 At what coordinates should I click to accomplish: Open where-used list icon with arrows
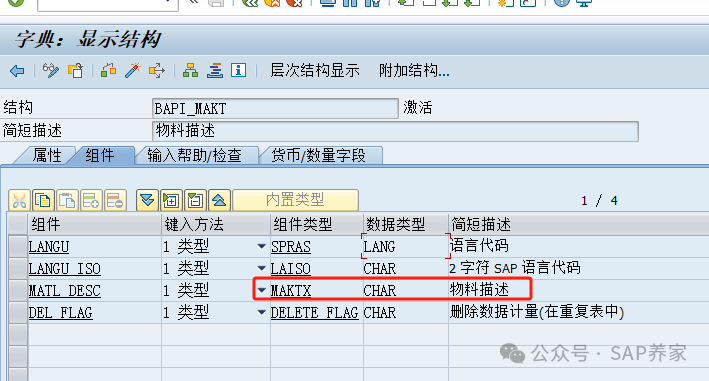click(x=157, y=71)
